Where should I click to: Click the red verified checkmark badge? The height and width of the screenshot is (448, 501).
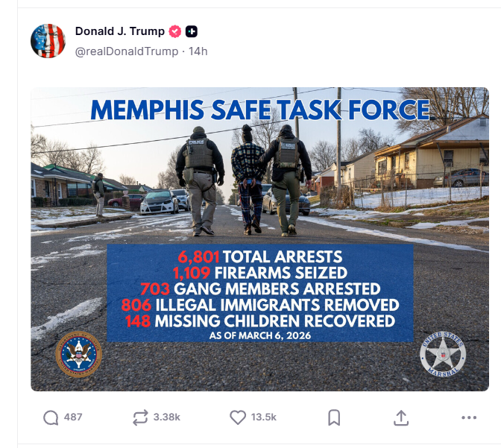pyautogui.click(x=174, y=31)
